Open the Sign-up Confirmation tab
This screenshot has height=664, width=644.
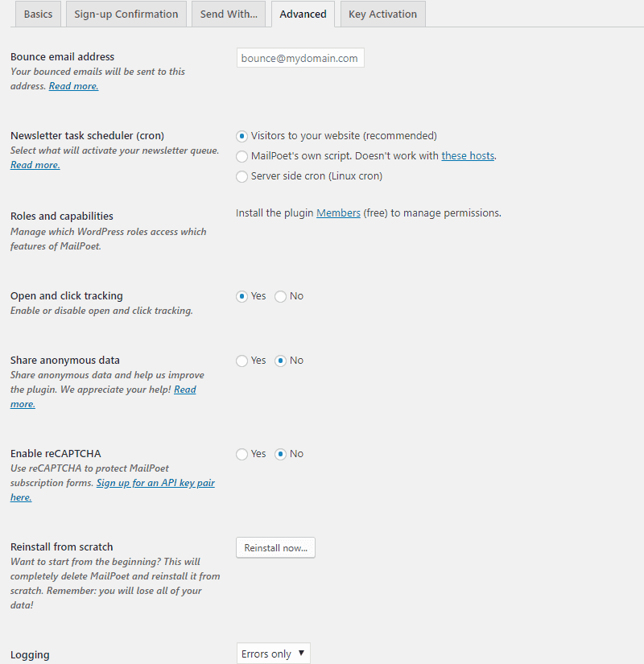pyautogui.click(x=126, y=14)
